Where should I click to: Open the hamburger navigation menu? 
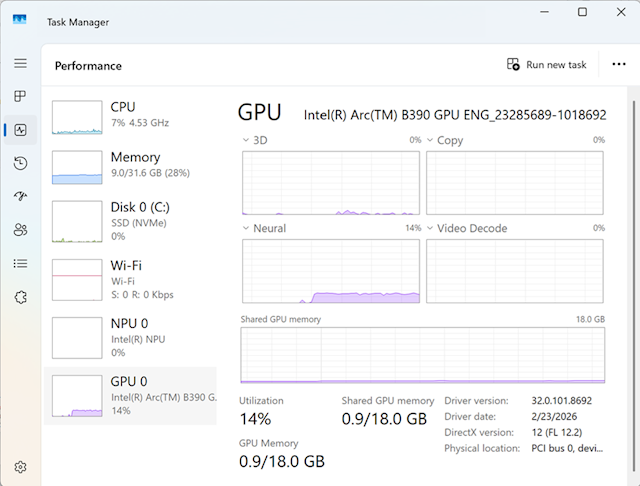tap(20, 63)
